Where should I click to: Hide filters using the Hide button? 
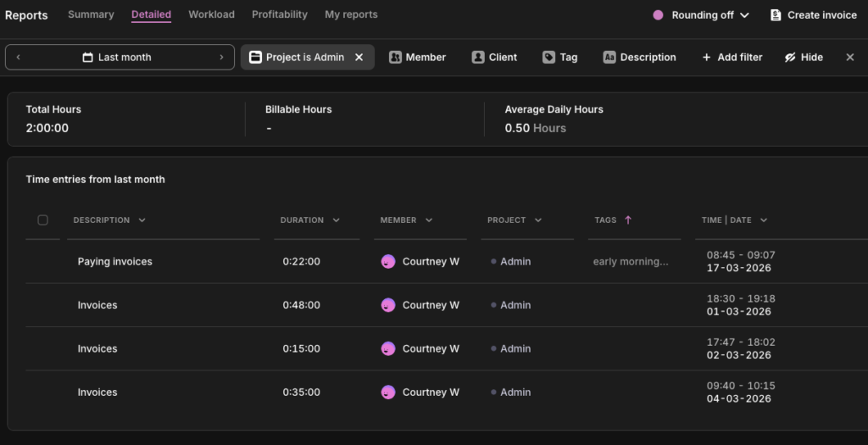[804, 57]
